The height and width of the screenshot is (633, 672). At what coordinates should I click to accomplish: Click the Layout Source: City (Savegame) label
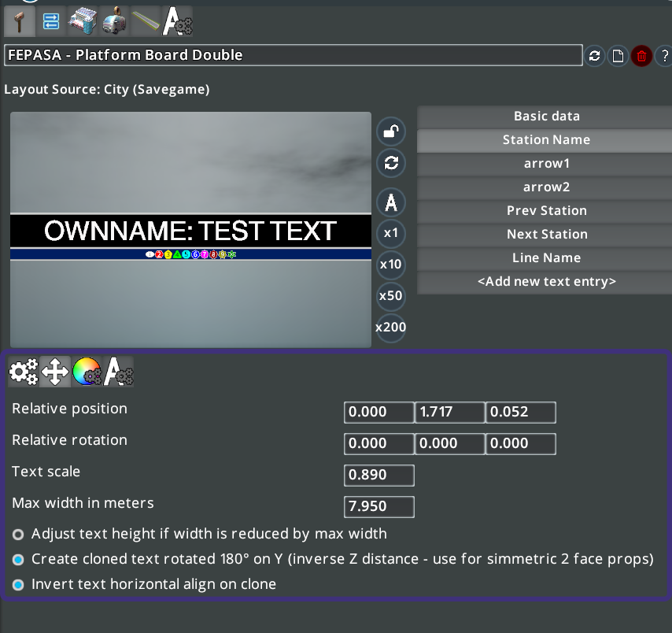[x=107, y=90]
